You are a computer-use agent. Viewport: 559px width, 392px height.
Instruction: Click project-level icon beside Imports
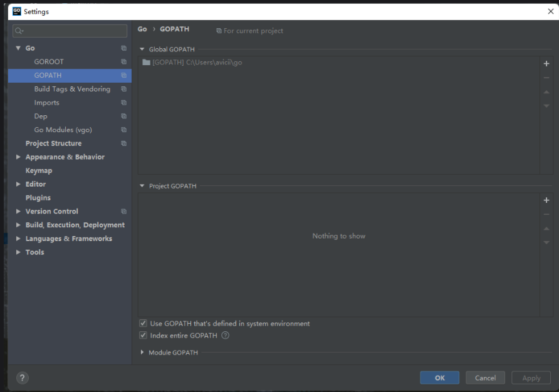[123, 103]
